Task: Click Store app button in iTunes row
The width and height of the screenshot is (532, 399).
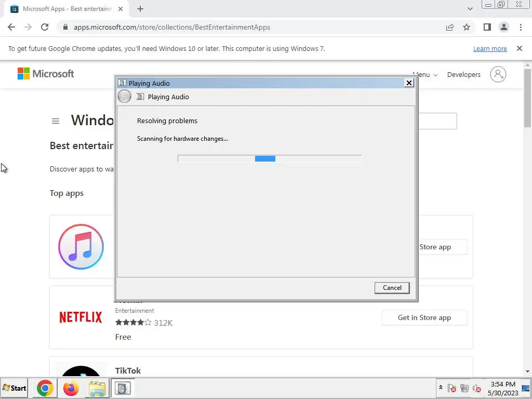Action: [443, 247]
